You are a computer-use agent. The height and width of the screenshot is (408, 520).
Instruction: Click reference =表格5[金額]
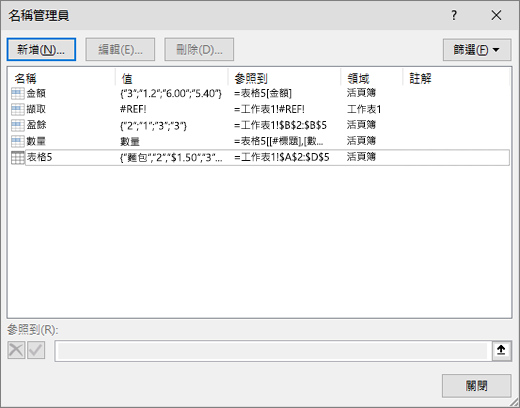263,93
